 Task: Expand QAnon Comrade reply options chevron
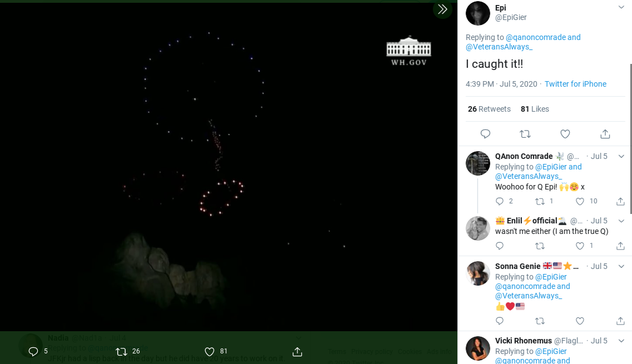coord(621,156)
